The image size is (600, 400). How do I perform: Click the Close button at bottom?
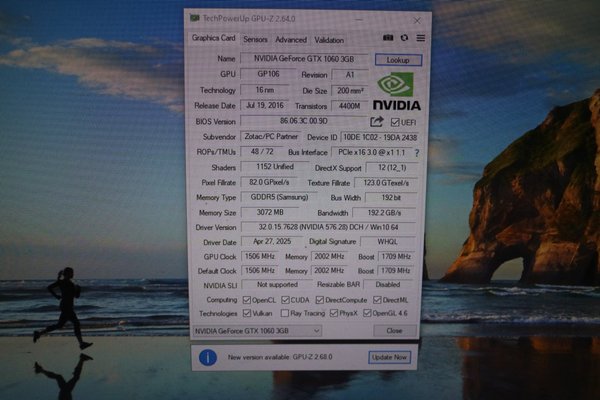pyautogui.click(x=394, y=330)
